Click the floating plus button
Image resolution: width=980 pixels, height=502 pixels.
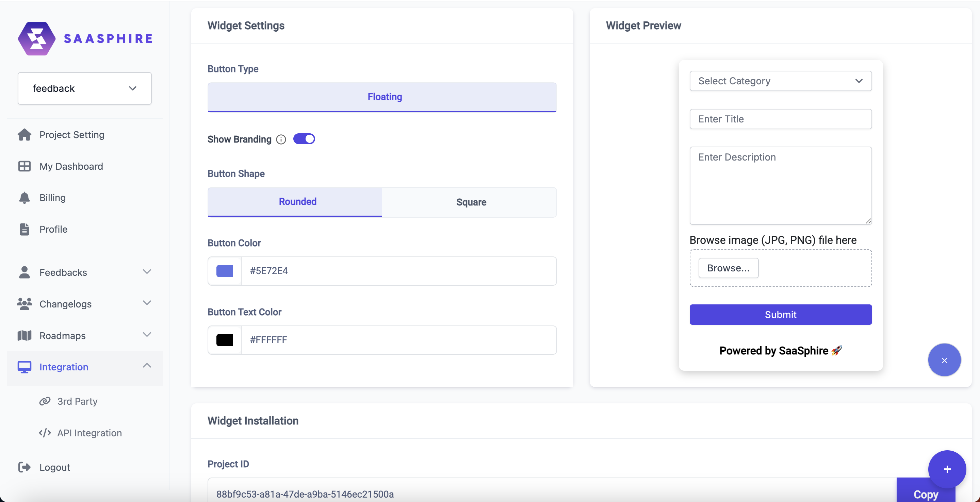[x=947, y=469]
